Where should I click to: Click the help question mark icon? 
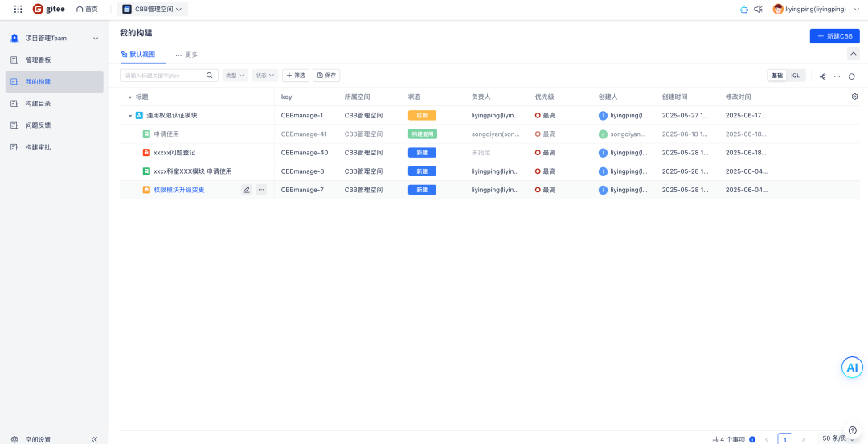coord(853,430)
